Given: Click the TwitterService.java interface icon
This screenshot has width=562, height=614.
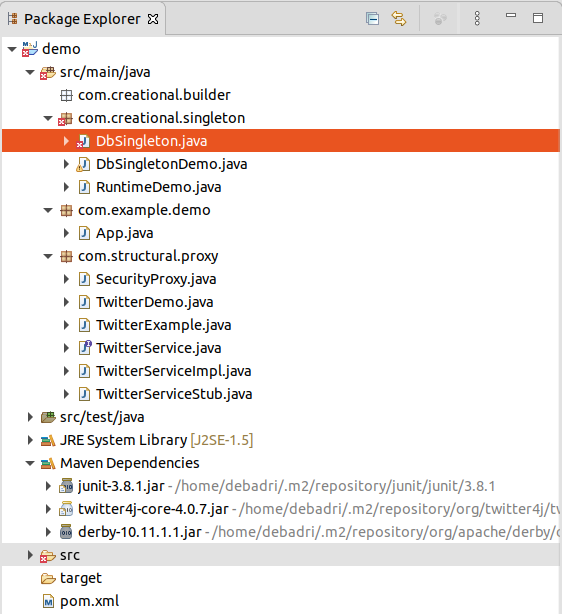Looking at the screenshot, I should point(85,348).
